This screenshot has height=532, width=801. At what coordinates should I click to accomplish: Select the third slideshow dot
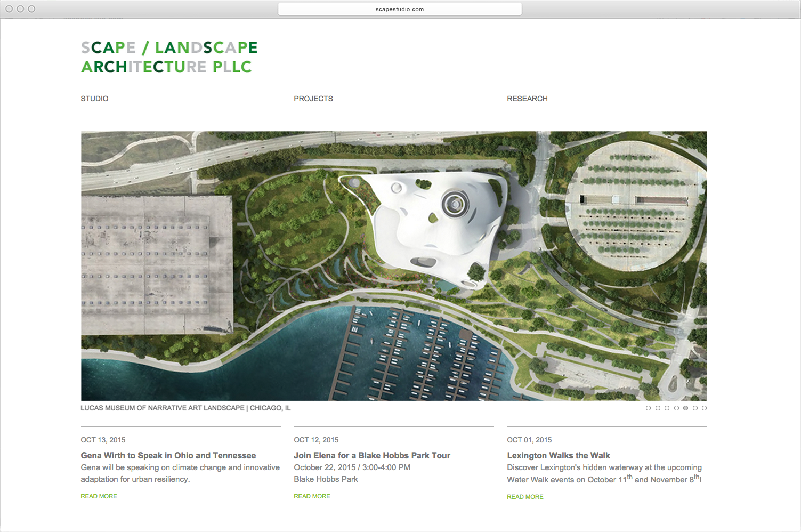tap(667, 408)
